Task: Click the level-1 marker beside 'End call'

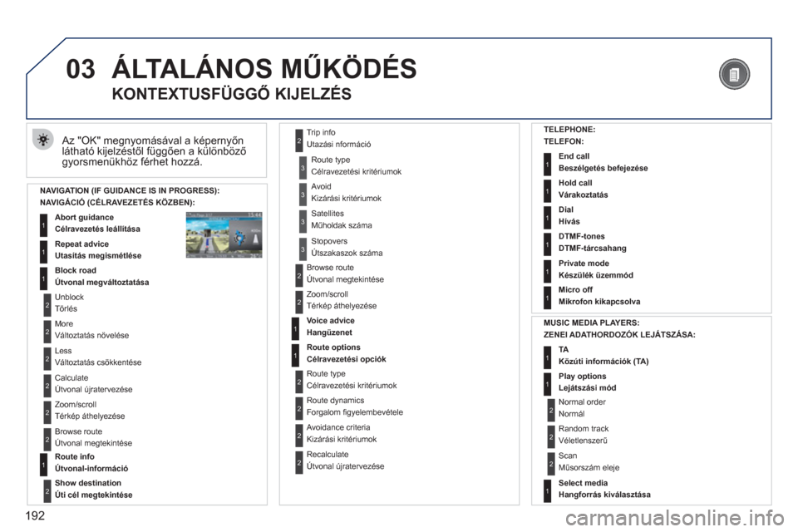Action: click(547, 165)
